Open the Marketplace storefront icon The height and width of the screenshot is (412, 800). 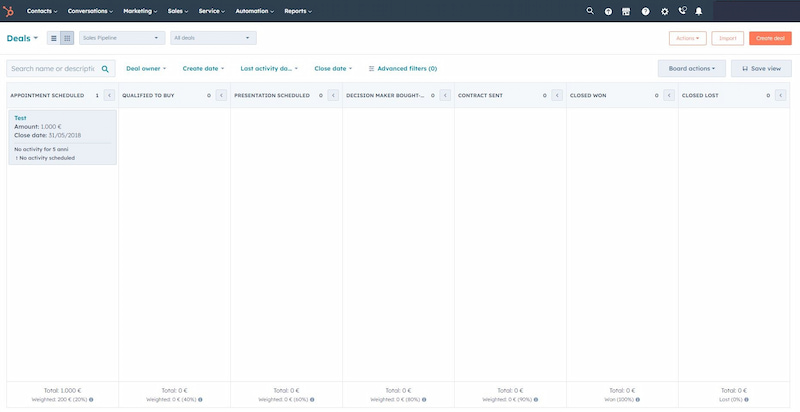(626, 11)
